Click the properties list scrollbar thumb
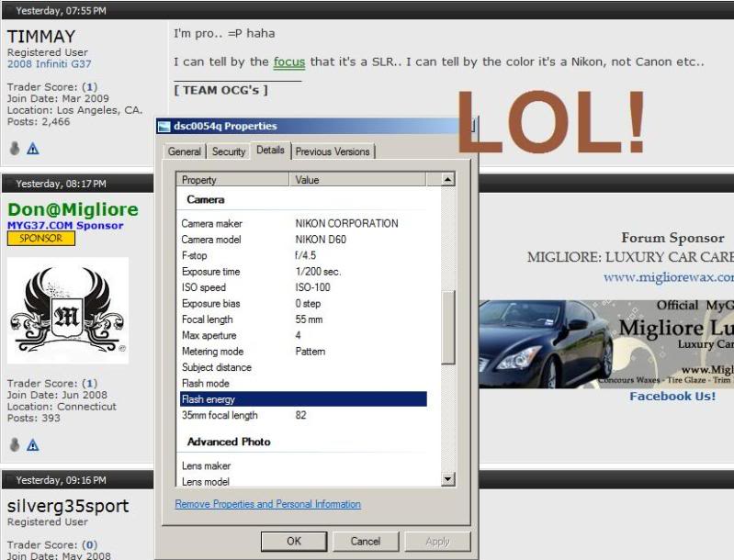Screen dimensions: 734x560 point(448,328)
